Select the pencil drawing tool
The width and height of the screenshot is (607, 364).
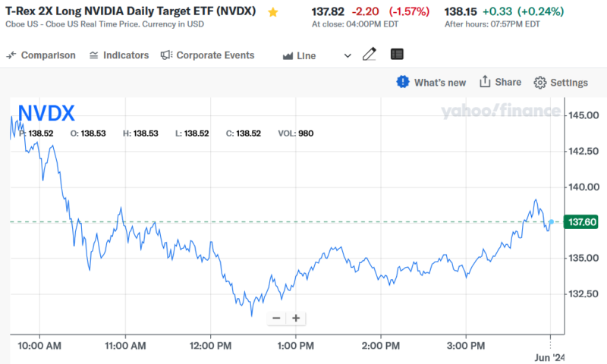coord(370,55)
